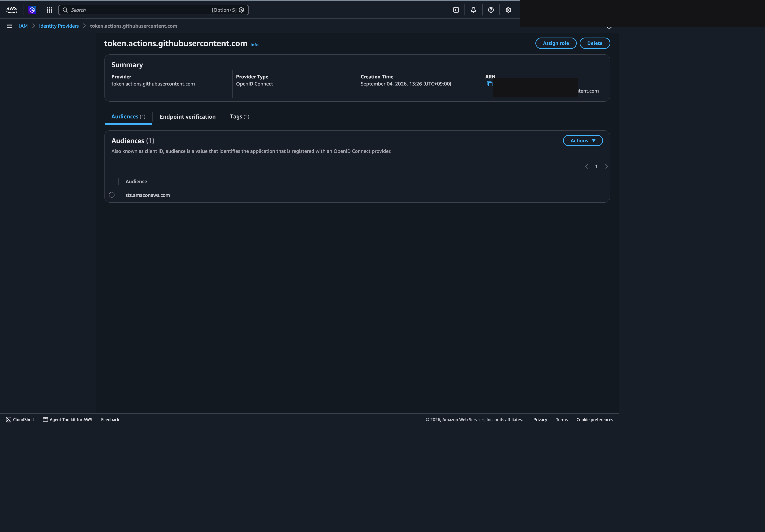Open the help question mark icon
This screenshot has height=532, width=765.
tap(491, 10)
